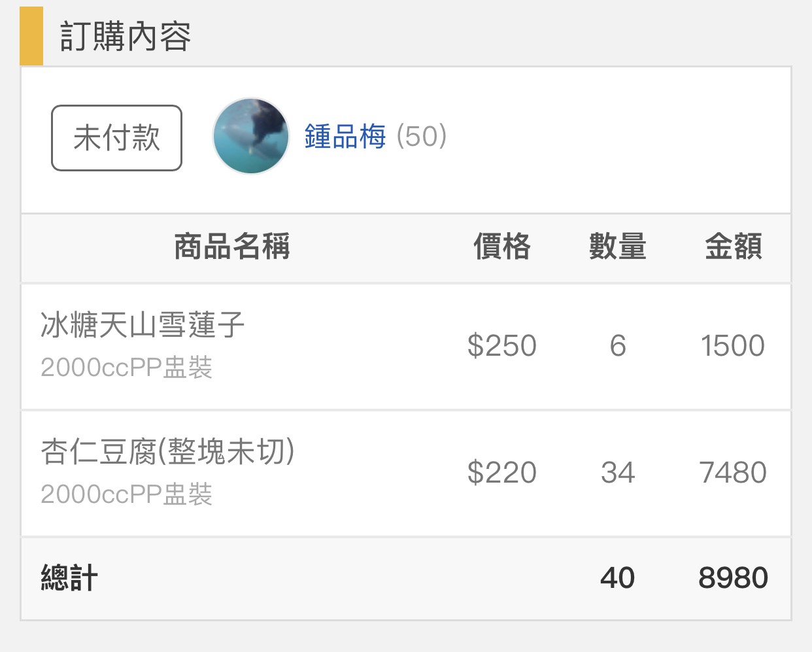812x652 pixels.
Task: Click the $250 price of 冰糖天山雪蓮子
Action: tap(502, 346)
